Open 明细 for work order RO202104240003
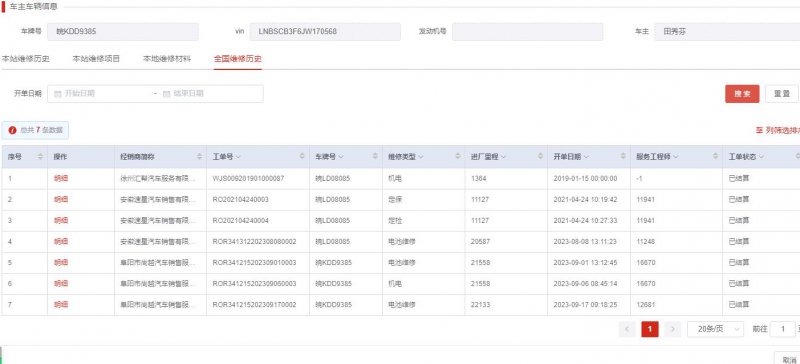 61,199
